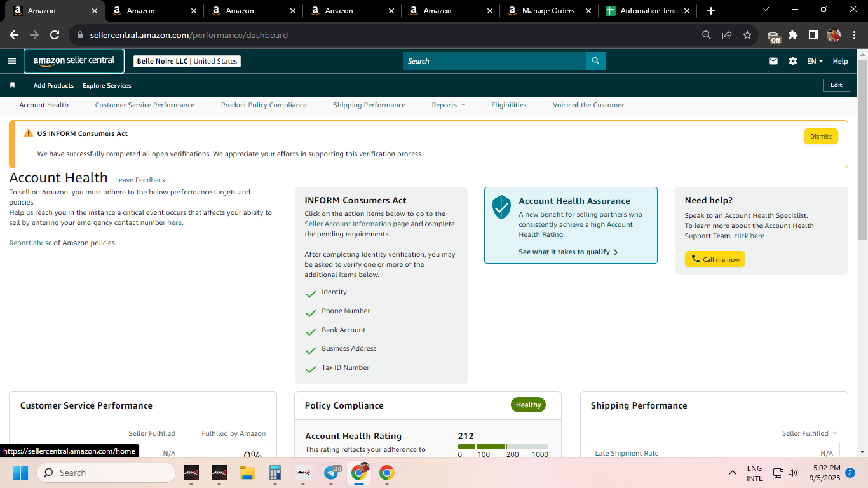The width and height of the screenshot is (868, 488).
Task: Click the volume icon in the system tray
Action: click(793, 473)
